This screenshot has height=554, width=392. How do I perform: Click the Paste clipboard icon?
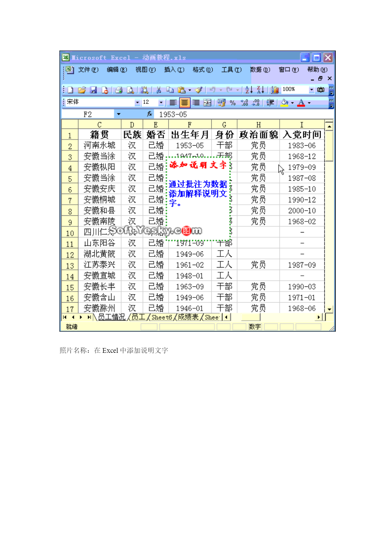tap(182, 90)
